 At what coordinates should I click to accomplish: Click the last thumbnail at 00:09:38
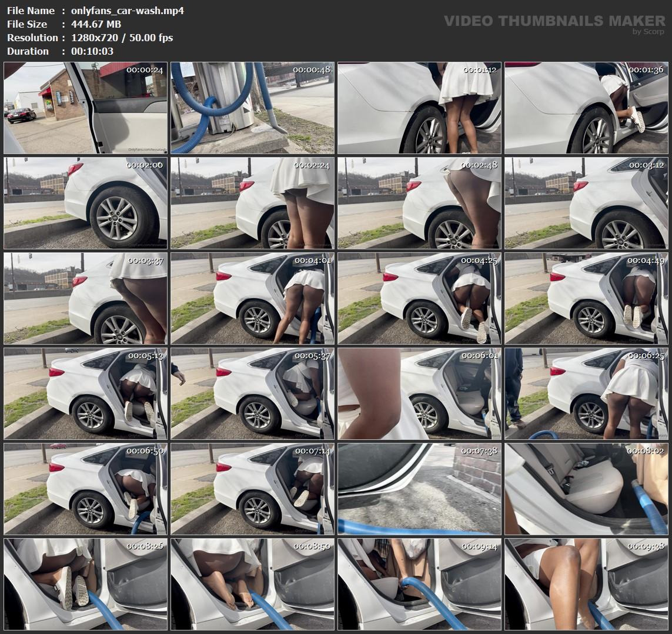pos(586,585)
